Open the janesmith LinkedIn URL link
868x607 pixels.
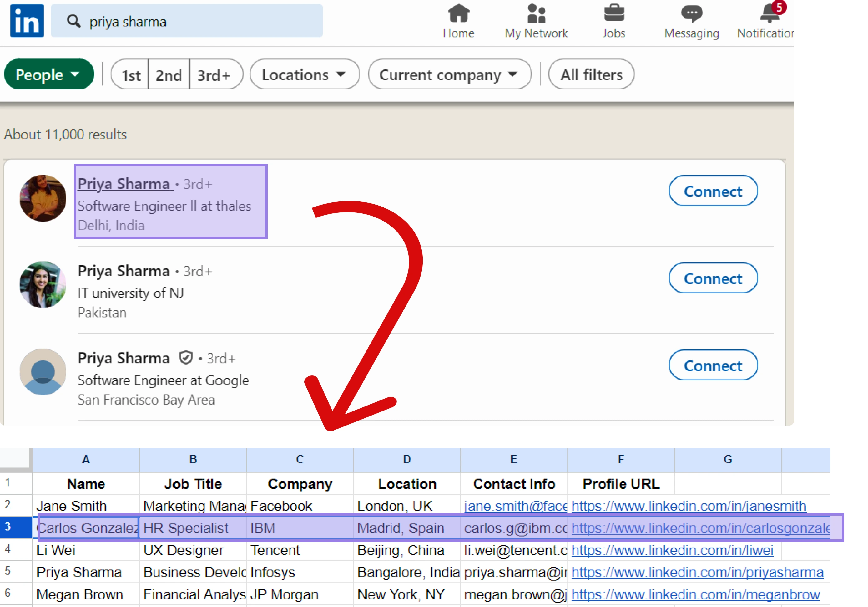[x=689, y=506]
